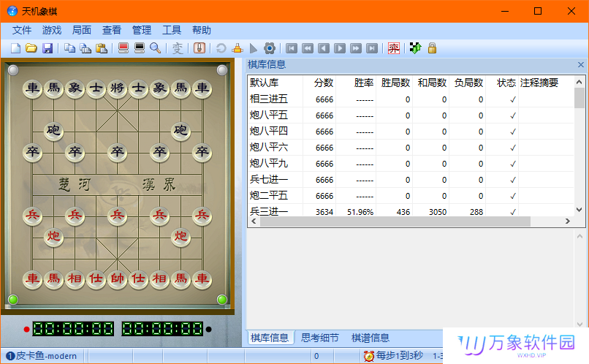Click the 负局数 column header
589x364 pixels.
click(468, 83)
